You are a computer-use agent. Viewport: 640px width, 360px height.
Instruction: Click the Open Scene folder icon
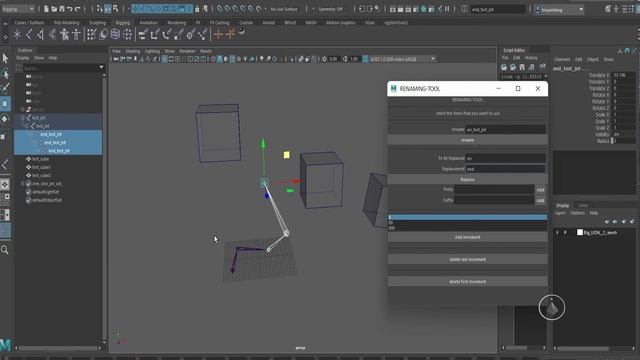click(x=54, y=9)
